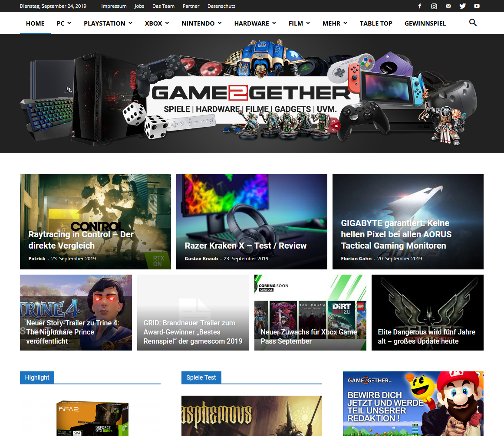Expand the PlayStation menu dropdown
504x436 pixels.
(x=108, y=23)
